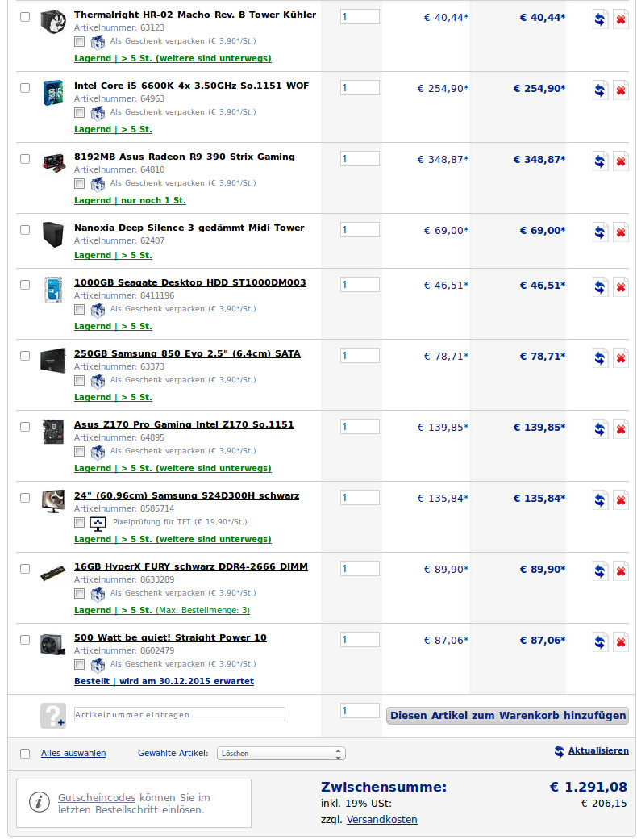Tick gift wrap option for be quiet! power supply

tap(79, 665)
